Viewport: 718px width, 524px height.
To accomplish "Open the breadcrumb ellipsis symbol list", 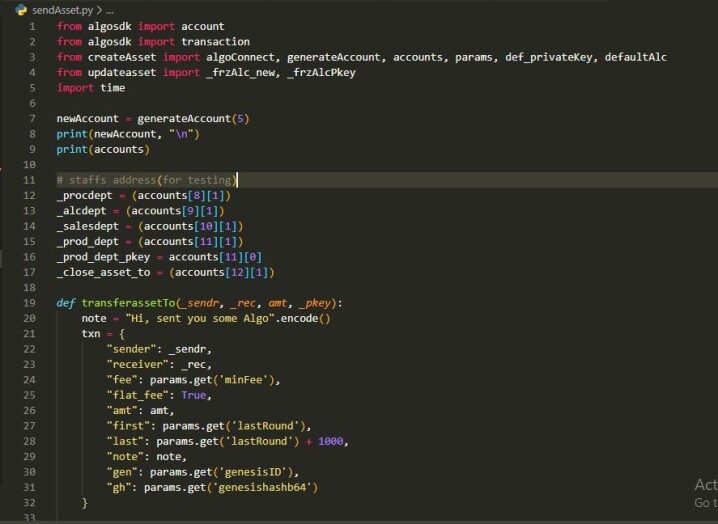I will 109,10.
